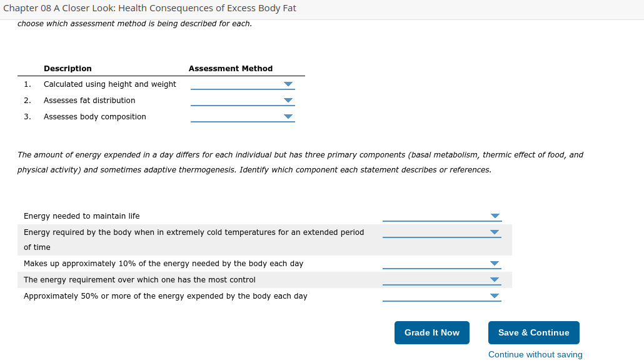644x363 pixels.
Task: Click the row number 3 in the table
Action: 27,117
